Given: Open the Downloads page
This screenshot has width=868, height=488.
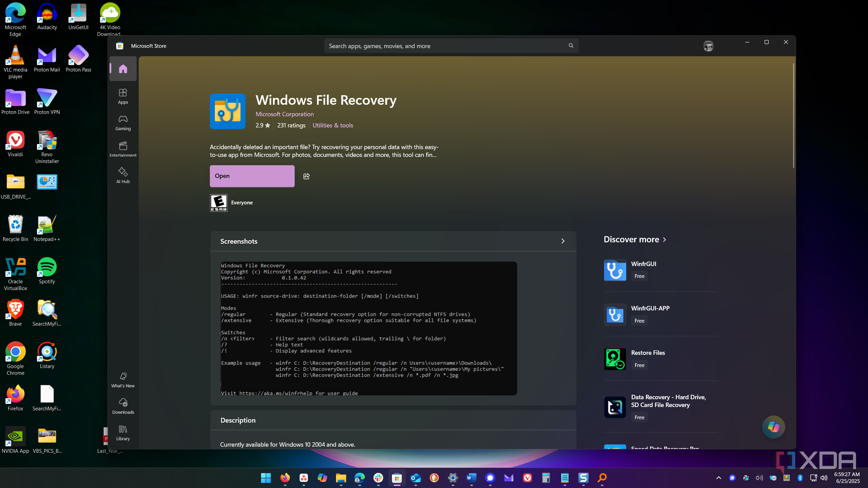Looking at the screenshot, I should pyautogui.click(x=123, y=406).
